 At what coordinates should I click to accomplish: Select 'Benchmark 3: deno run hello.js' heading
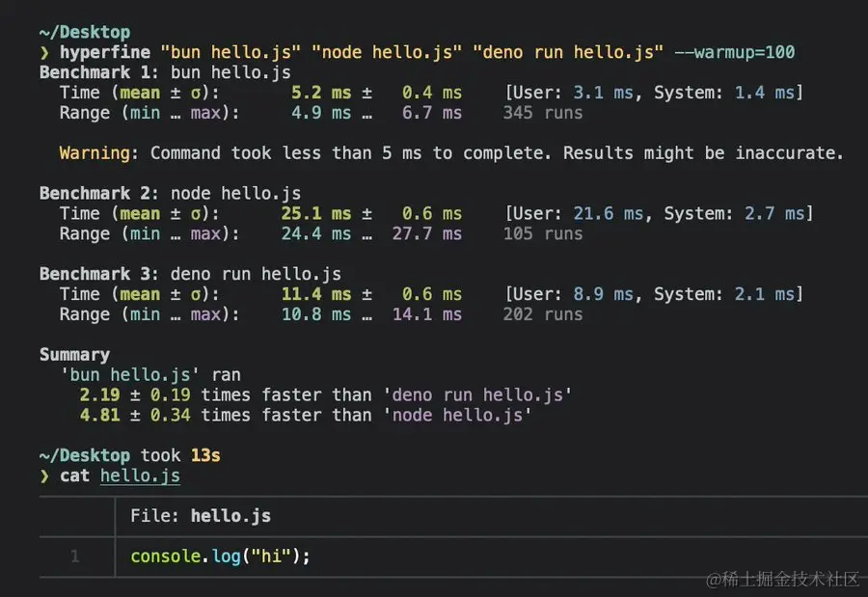pos(190,274)
